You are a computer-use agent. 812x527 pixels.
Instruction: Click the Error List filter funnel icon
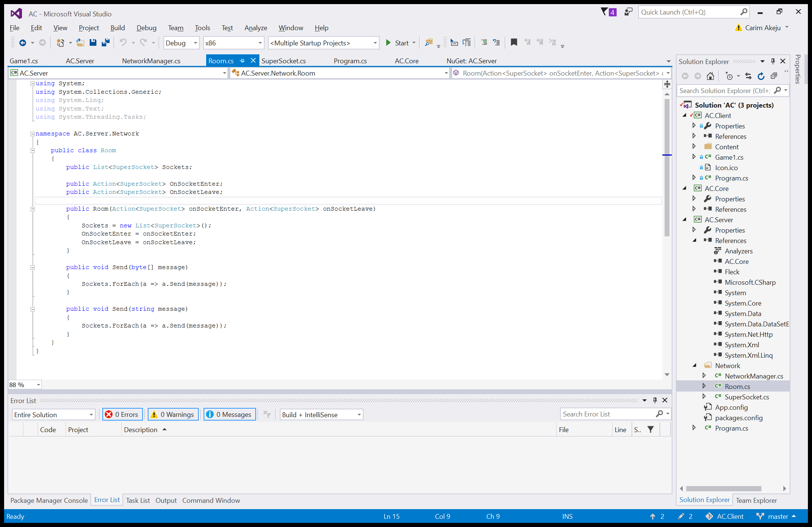(650, 429)
